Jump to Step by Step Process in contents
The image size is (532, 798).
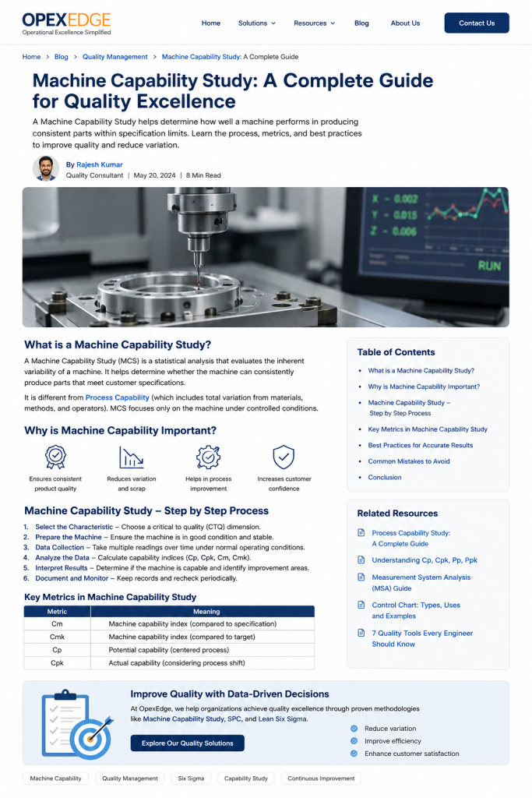[x=409, y=408]
